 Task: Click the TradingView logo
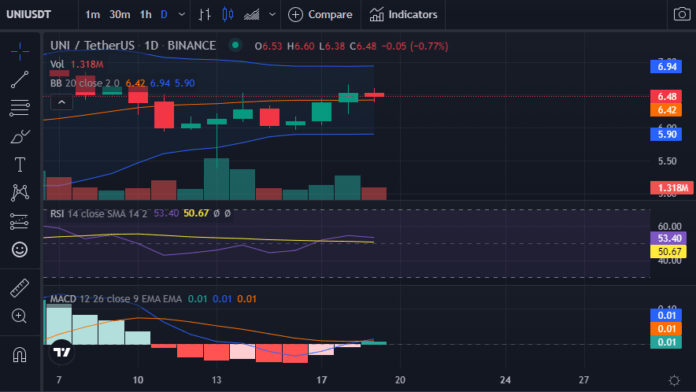pos(62,352)
